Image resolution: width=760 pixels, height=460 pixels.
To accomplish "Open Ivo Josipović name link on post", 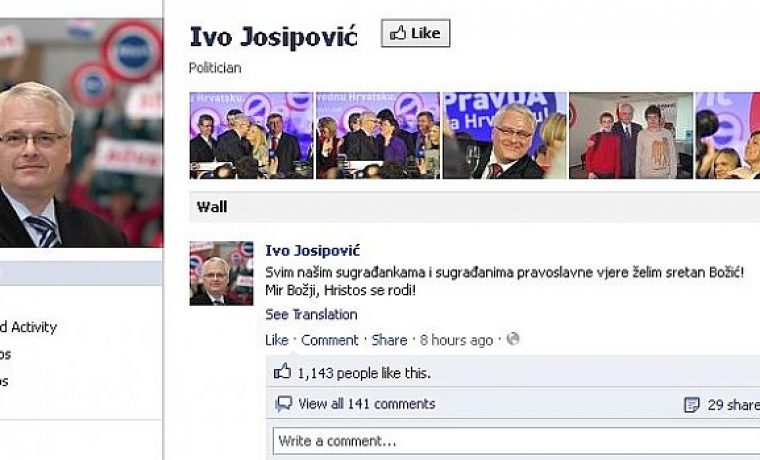I will (x=313, y=251).
